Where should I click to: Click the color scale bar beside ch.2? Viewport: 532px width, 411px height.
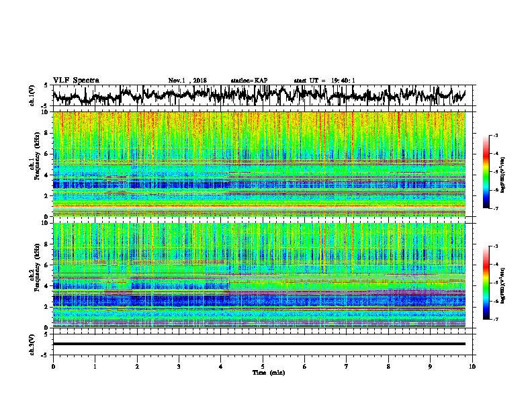(x=486, y=283)
